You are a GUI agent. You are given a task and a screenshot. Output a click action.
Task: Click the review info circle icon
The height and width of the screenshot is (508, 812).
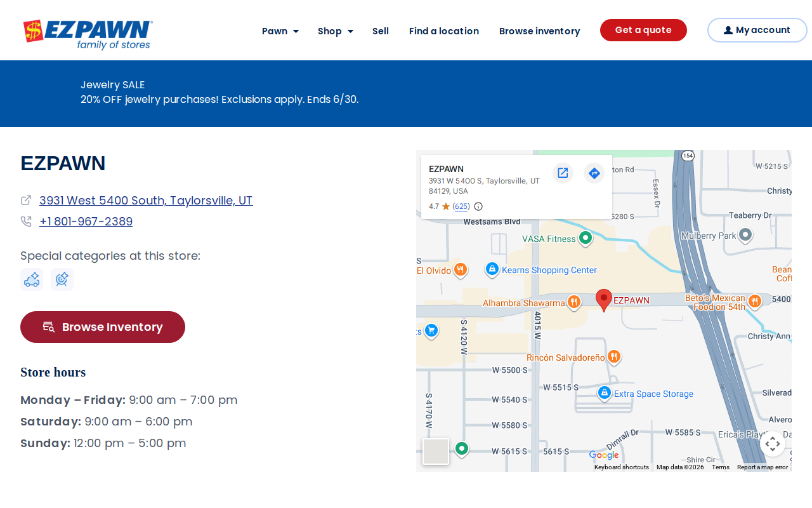click(478, 206)
